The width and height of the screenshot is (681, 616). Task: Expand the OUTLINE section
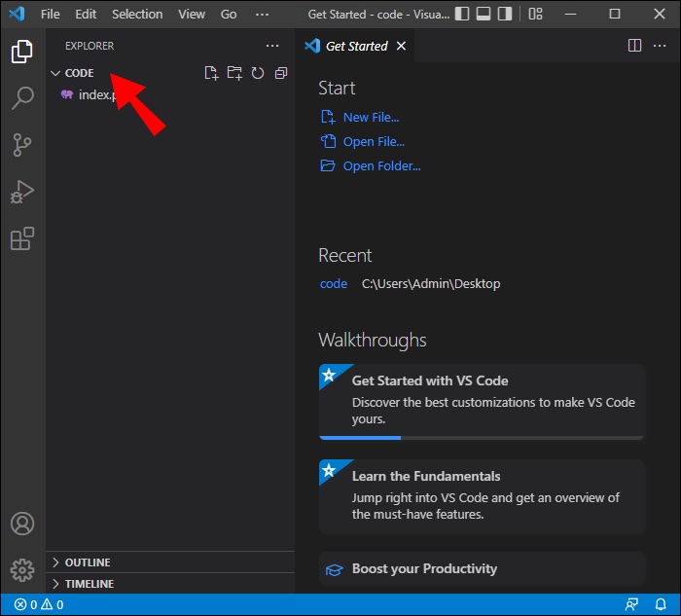pyautogui.click(x=87, y=562)
